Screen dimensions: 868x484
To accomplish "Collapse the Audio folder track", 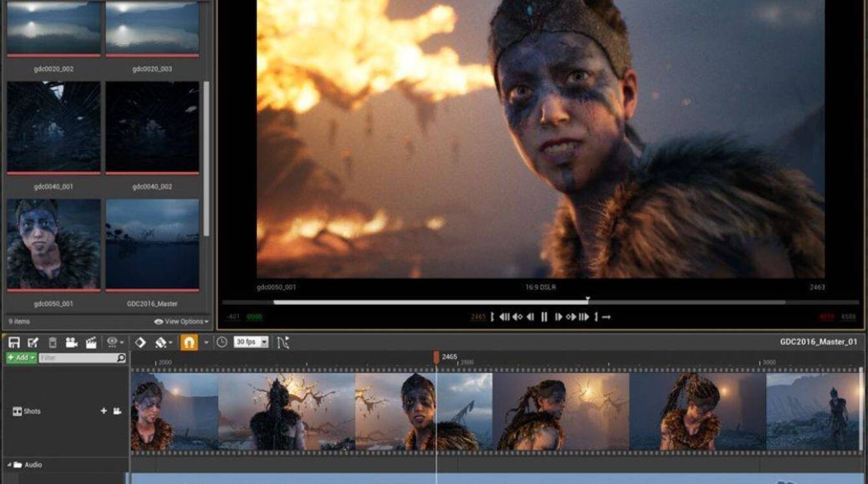I will [x=9, y=465].
